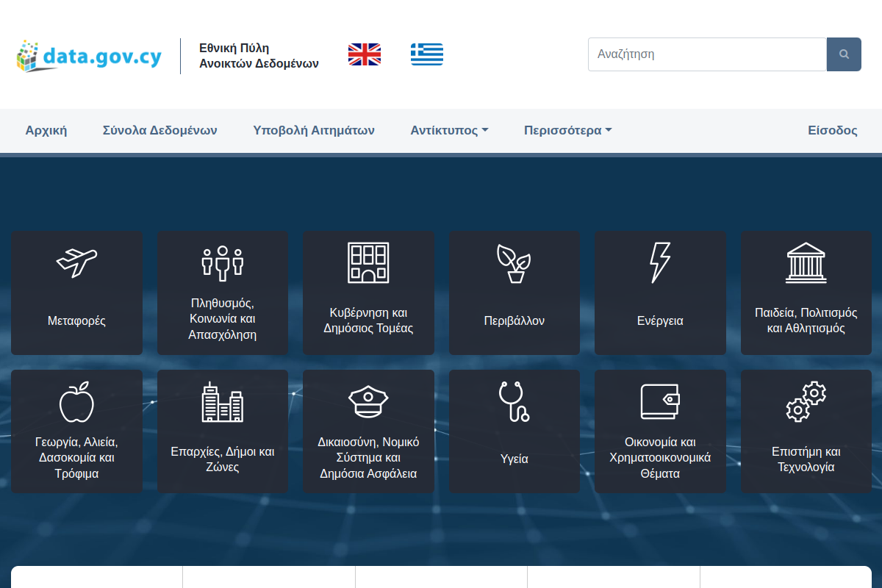Open the police cap Δικαιοσύνη icon
882x588 pixels.
tap(368, 401)
